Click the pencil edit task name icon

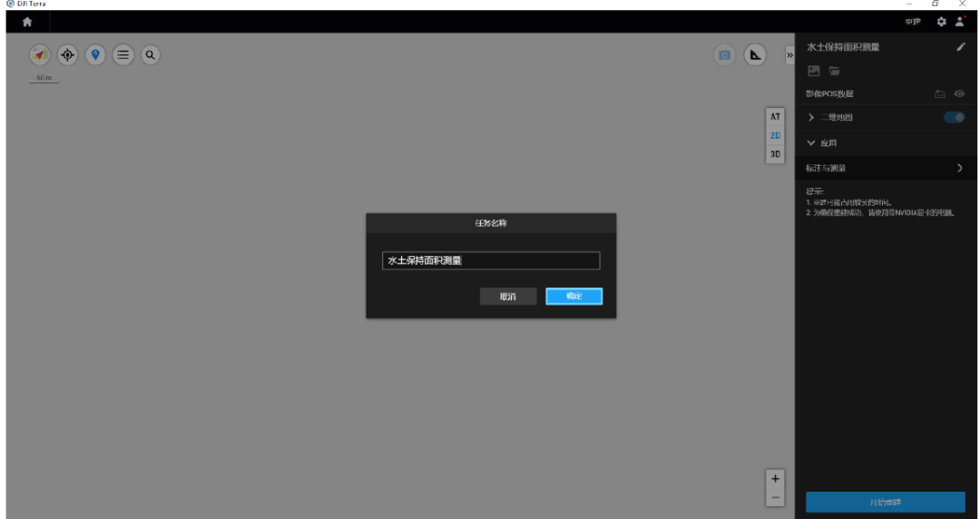[961, 47]
